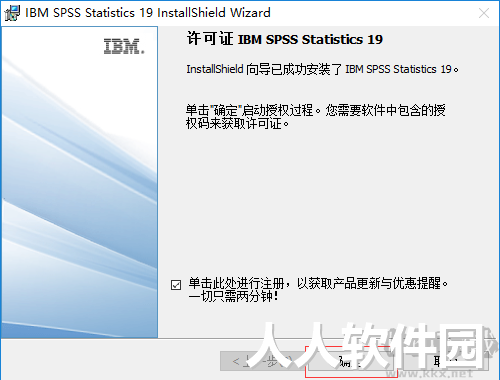The height and width of the screenshot is (380, 500).
Task: Click the IBM logo in the banner
Action: pos(124,46)
